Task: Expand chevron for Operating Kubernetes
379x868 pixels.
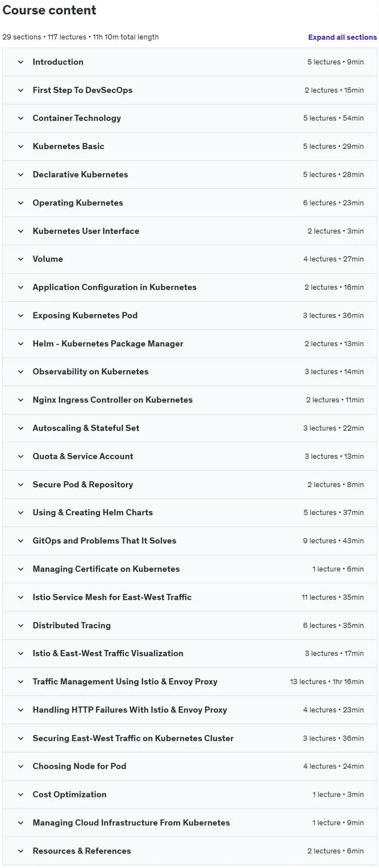Action: pyautogui.click(x=20, y=203)
